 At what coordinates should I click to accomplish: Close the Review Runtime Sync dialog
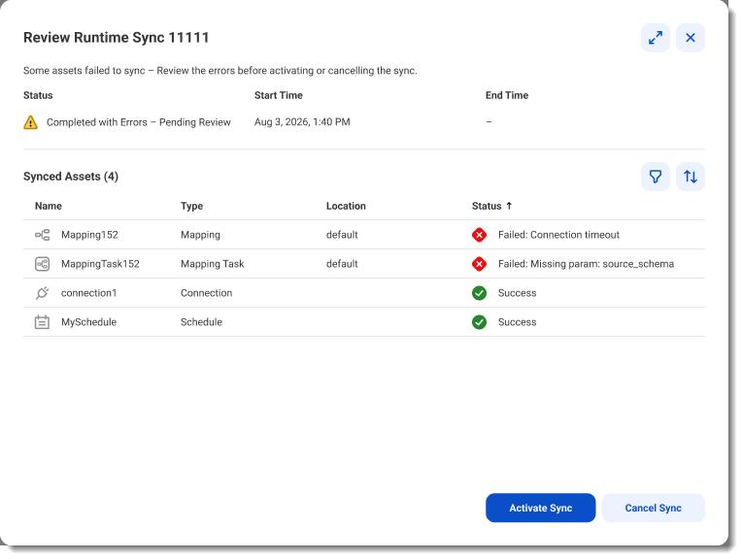[x=691, y=38]
